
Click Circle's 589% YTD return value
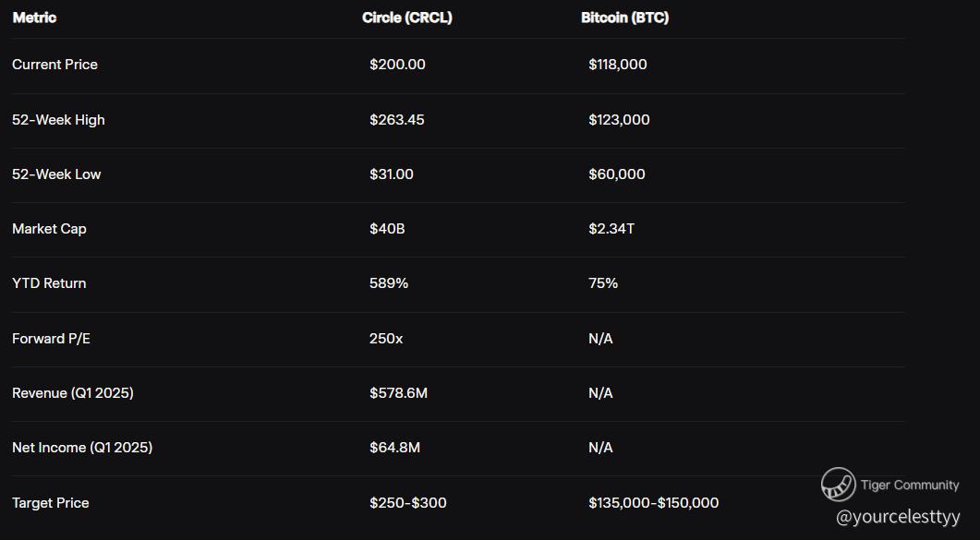click(389, 283)
